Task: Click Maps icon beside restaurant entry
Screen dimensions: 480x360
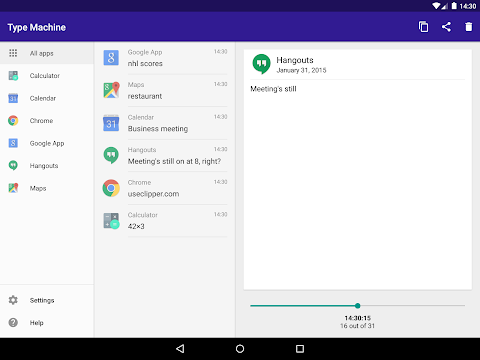Action: point(111,90)
